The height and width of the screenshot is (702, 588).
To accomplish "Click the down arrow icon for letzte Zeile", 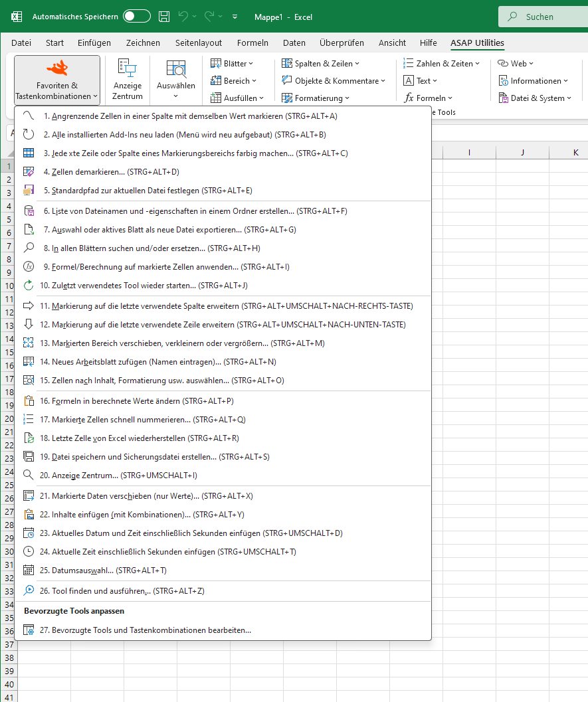I will pos(28,325).
